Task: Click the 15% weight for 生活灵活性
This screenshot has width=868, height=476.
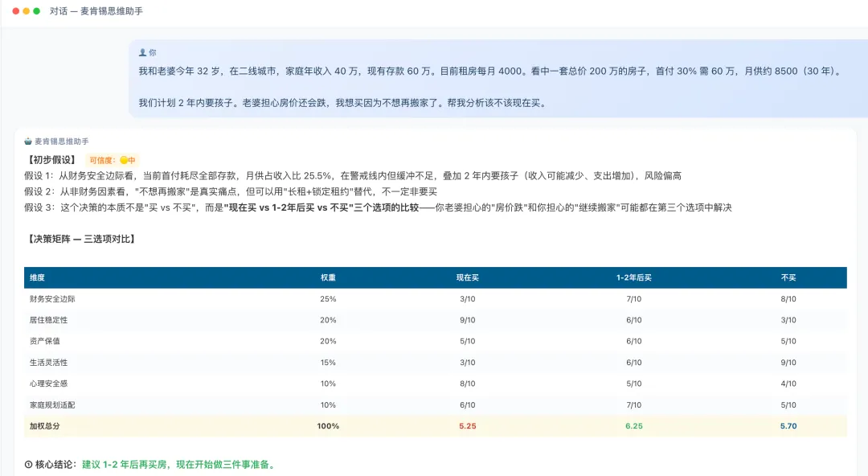Action: [328, 363]
